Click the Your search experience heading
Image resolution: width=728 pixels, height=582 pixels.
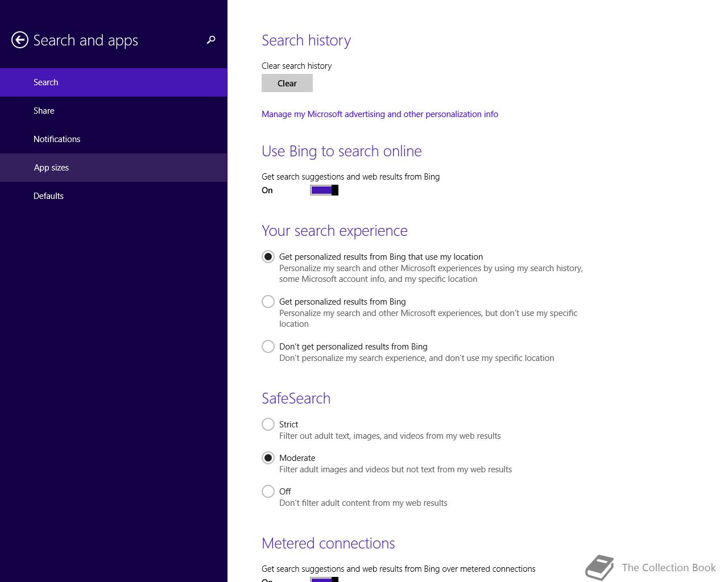pos(334,231)
